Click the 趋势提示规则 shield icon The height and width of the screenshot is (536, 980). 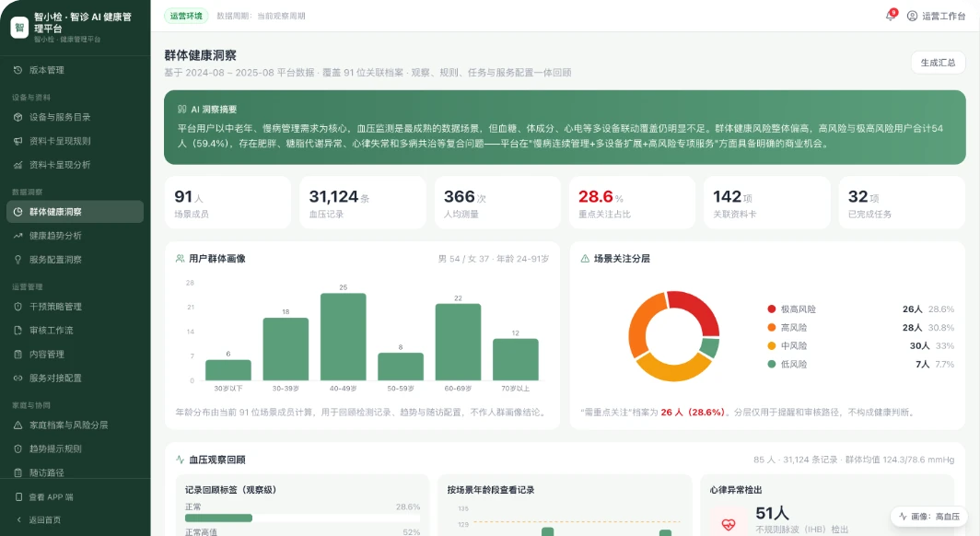[x=17, y=449]
